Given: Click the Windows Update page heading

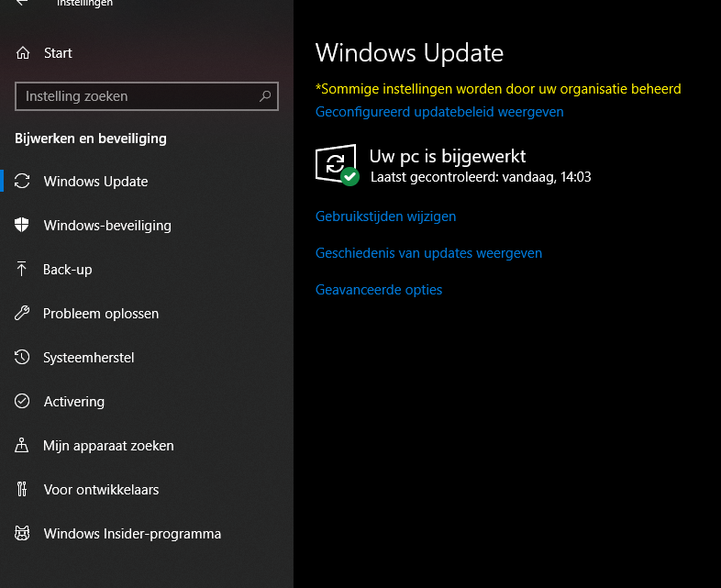Looking at the screenshot, I should pos(409,53).
